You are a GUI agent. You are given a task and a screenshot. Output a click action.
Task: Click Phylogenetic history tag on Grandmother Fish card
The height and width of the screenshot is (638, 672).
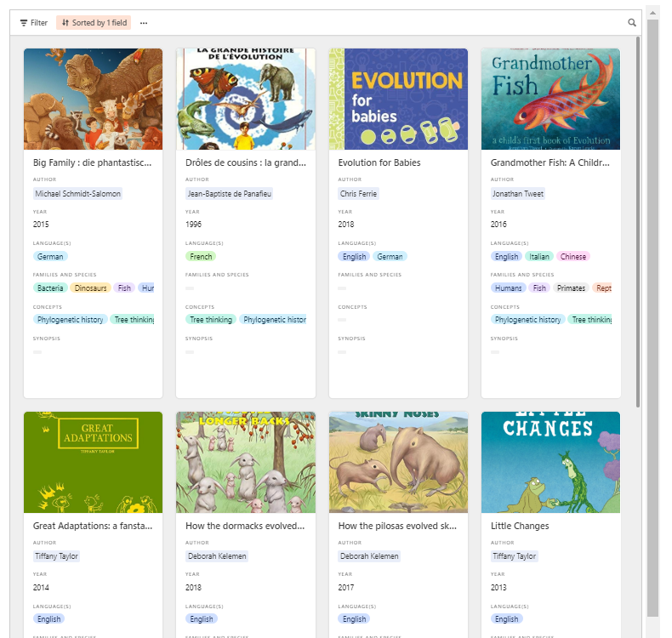point(527,320)
